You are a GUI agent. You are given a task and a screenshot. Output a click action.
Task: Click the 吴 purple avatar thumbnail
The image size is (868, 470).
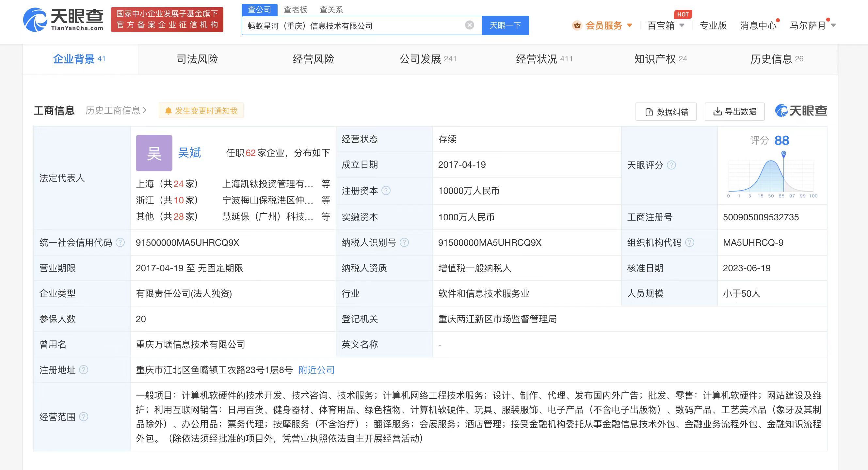point(154,153)
